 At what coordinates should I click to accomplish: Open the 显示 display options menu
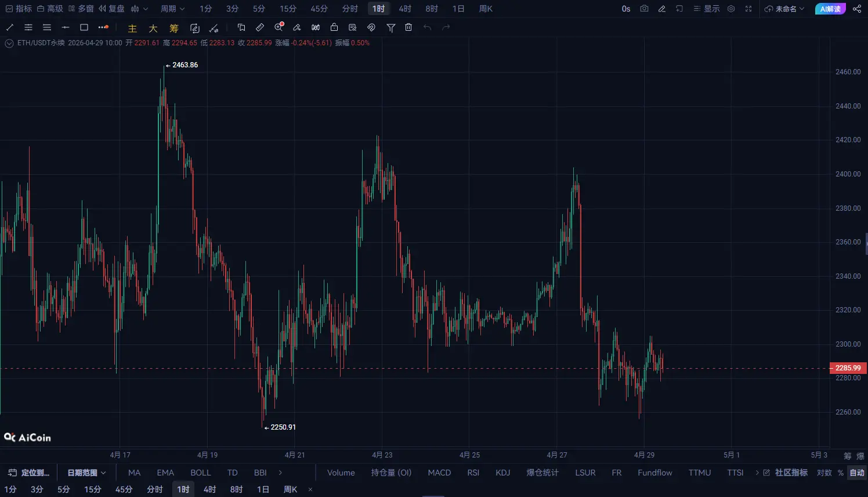click(x=706, y=9)
